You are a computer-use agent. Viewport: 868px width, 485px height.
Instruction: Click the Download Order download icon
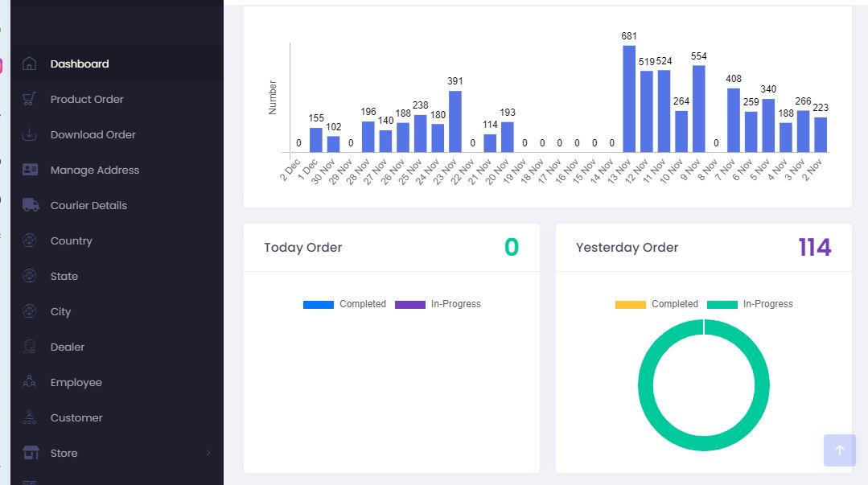pyautogui.click(x=30, y=134)
